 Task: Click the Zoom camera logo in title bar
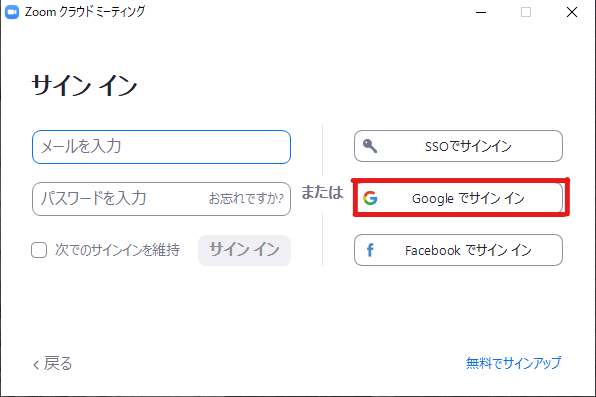[12, 12]
